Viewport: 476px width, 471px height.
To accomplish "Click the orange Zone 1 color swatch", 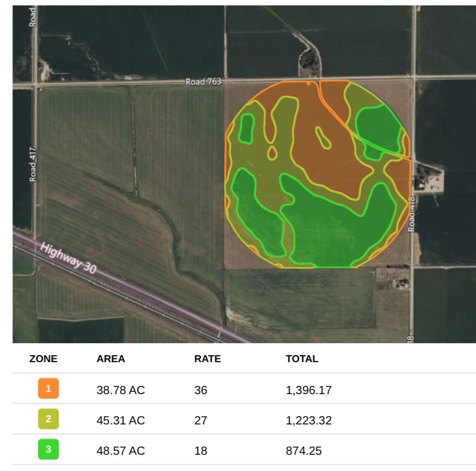I will (x=48, y=388).
